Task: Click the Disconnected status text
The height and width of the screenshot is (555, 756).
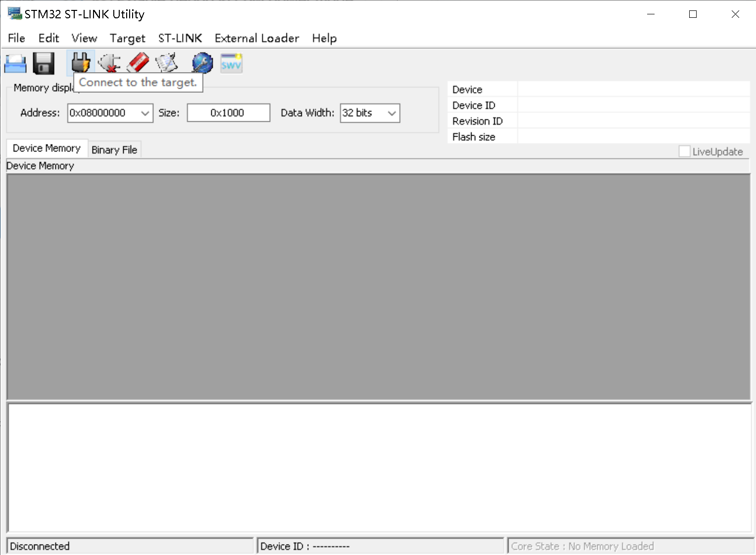Action: tap(40, 546)
